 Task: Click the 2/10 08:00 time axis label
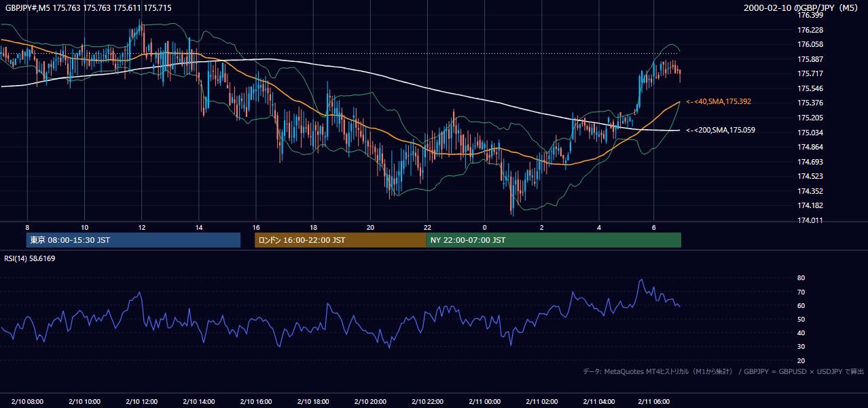click(28, 401)
